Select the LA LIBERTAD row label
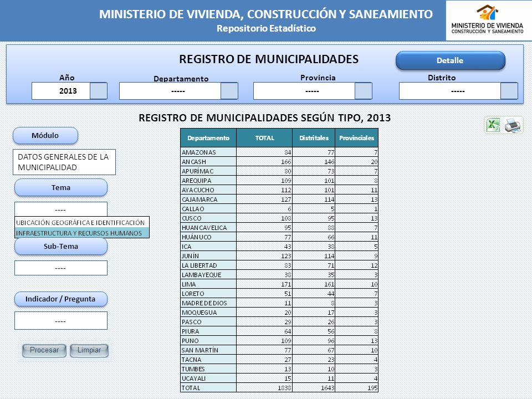The width and height of the screenshot is (532, 399). tap(208, 265)
